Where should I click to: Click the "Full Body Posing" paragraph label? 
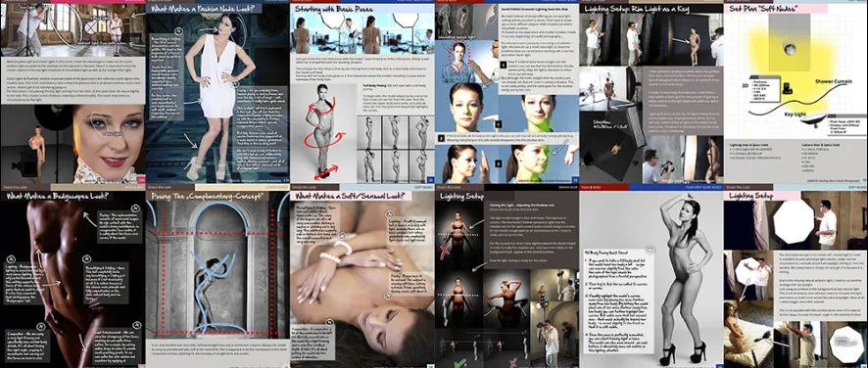376,86
